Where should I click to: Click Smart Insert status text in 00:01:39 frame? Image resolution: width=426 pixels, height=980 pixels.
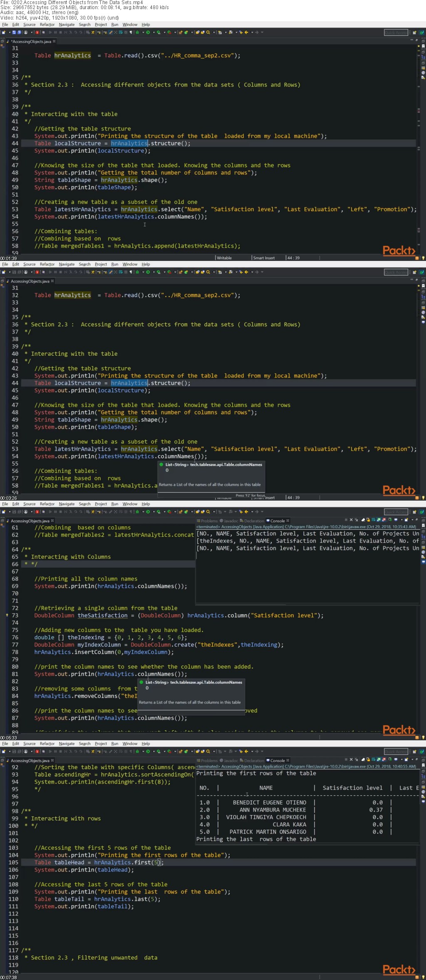264,258
